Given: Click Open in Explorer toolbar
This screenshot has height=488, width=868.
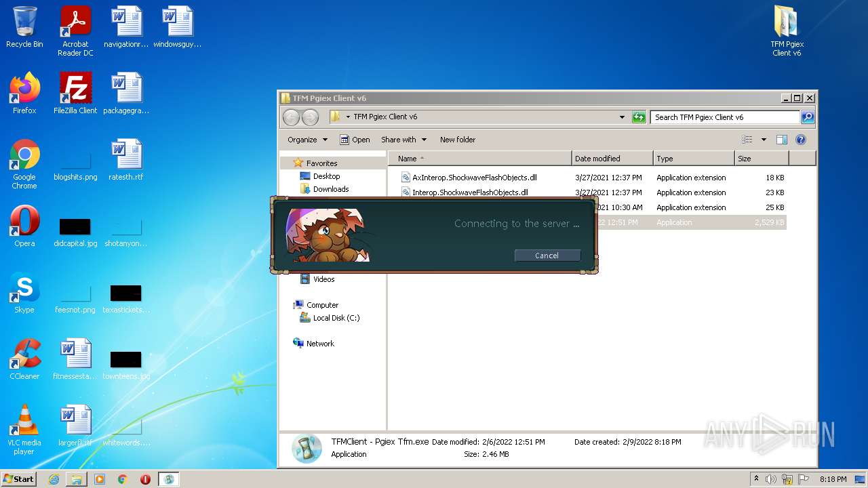Looking at the screenshot, I should coord(355,140).
